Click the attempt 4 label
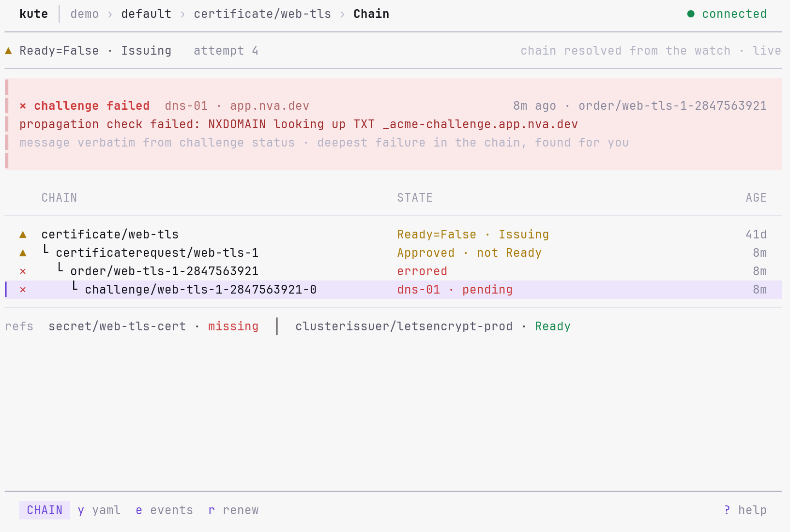Viewport: 790px width, 532px height. point(226,51)
